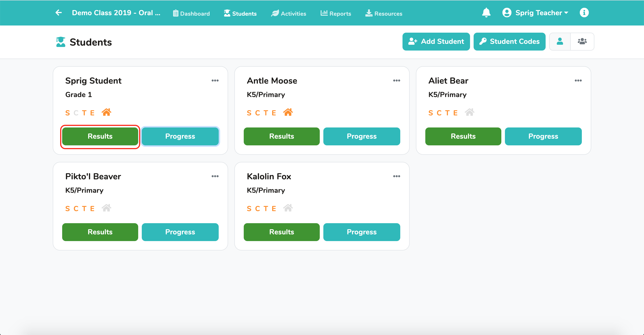Open the notifications bell
The image size is (644, 335).
[x=486, y=13]
